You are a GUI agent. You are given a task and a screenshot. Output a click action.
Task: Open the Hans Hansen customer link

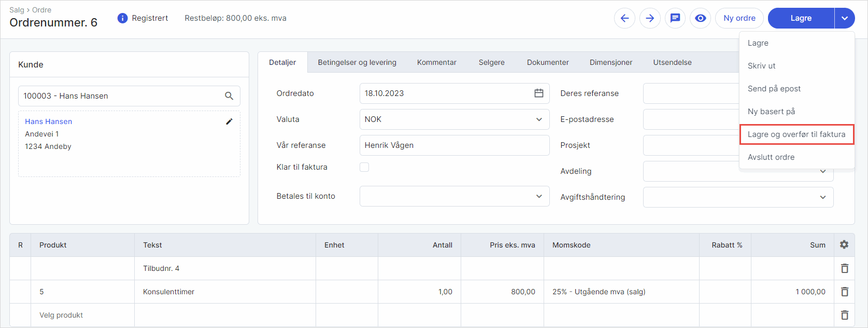click(49, 121)
